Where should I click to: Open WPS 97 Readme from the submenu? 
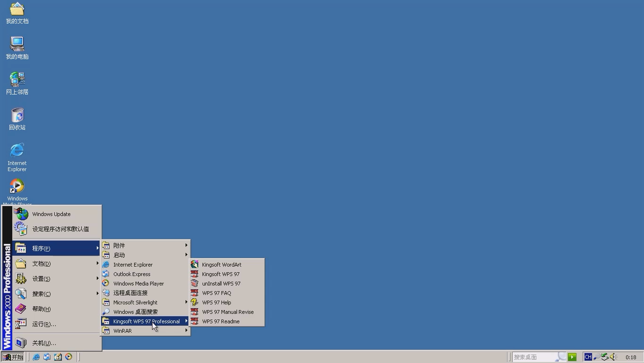pos(227,321)
